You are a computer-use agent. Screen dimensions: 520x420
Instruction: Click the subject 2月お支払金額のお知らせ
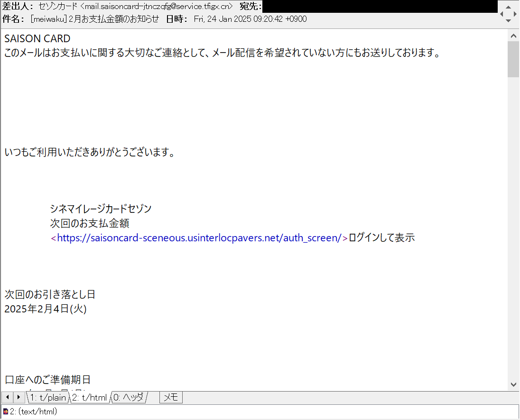click(114, 19)
